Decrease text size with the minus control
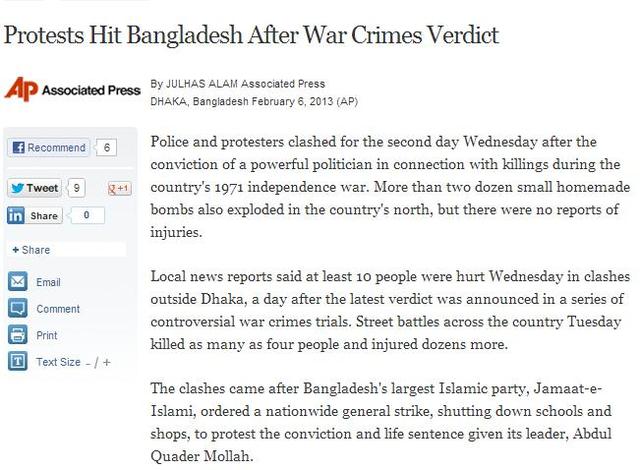The height and width of the screenshot is (470, 640). click(88, 363)
